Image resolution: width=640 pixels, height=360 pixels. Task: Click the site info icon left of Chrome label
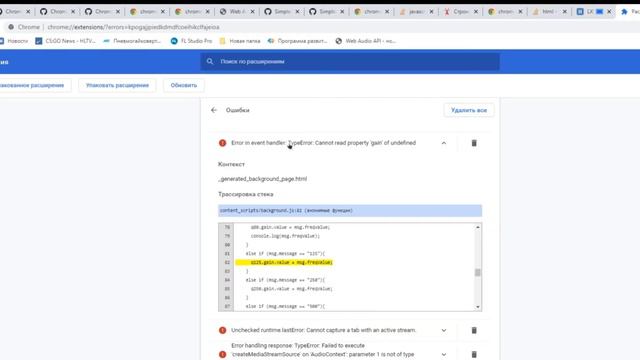11,27
